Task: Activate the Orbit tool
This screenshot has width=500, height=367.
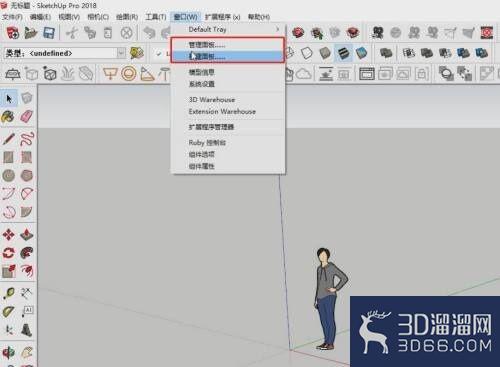Action: pyautogui.click(x=9, y=352)
